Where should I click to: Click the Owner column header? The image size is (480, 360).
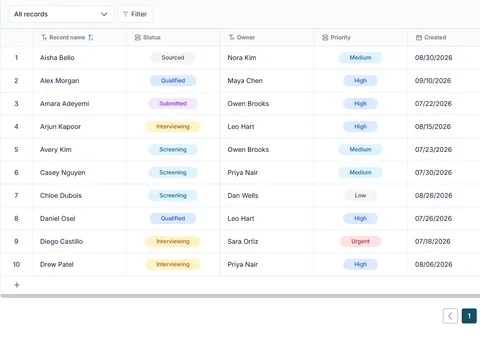pyautogui.click(x=267, y=38)
